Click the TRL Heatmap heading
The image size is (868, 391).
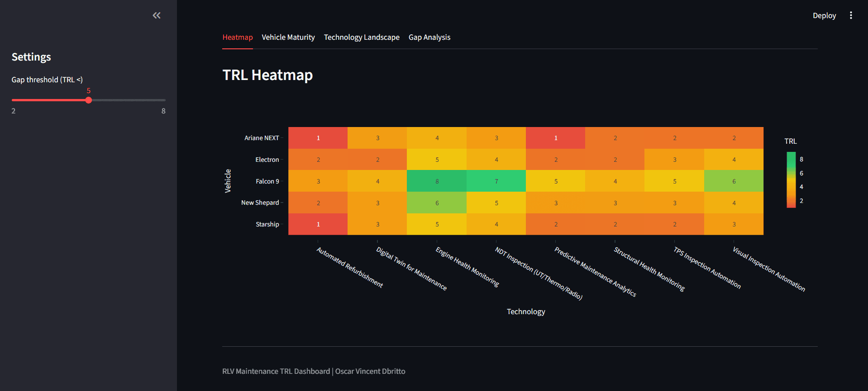point(267,75)
